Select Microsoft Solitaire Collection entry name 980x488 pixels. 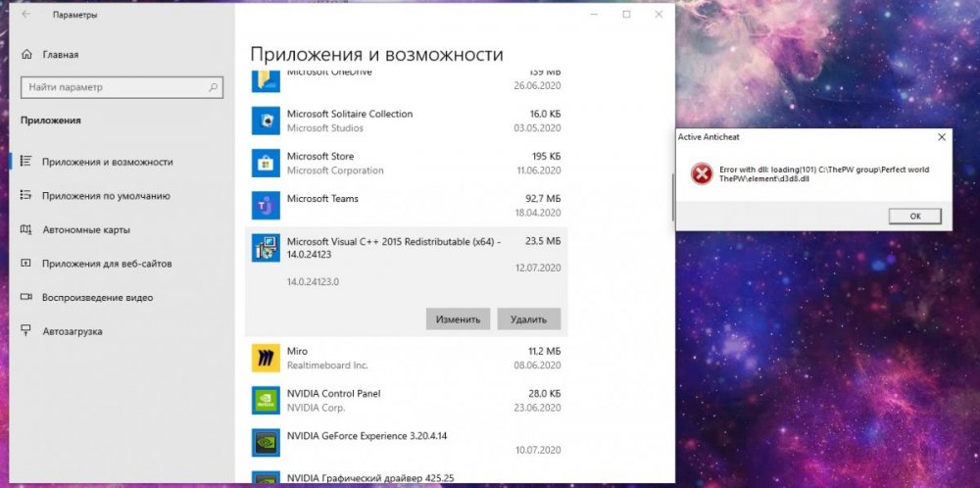click(x=350, y=114)
